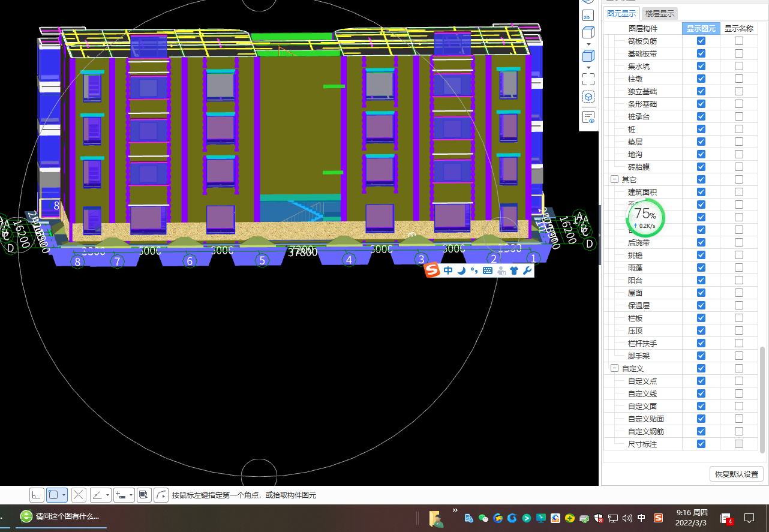Switch to 楼层显示 tab
The width and height of the screenshot is (769, 532).
coord(659,14)
